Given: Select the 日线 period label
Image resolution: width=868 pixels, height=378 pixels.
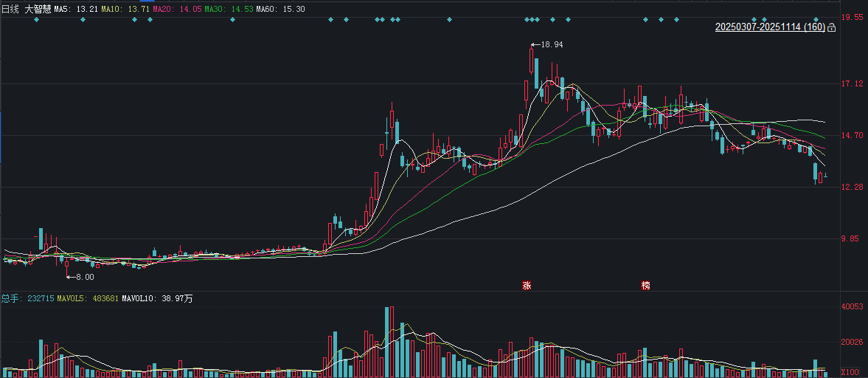Looking at the screenshot, I should point(10,9).
